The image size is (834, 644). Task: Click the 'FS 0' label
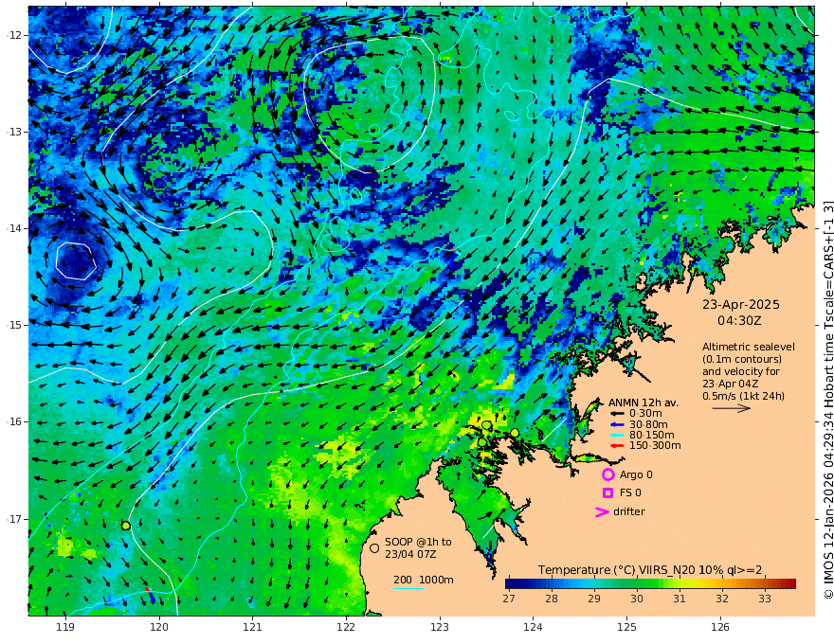630,493
